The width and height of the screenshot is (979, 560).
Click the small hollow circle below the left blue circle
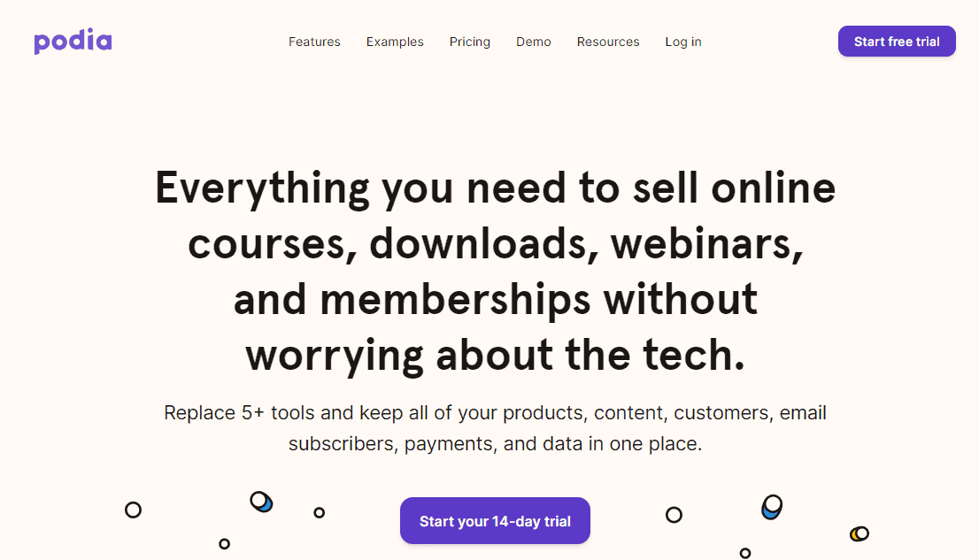[x=225, y=543]
